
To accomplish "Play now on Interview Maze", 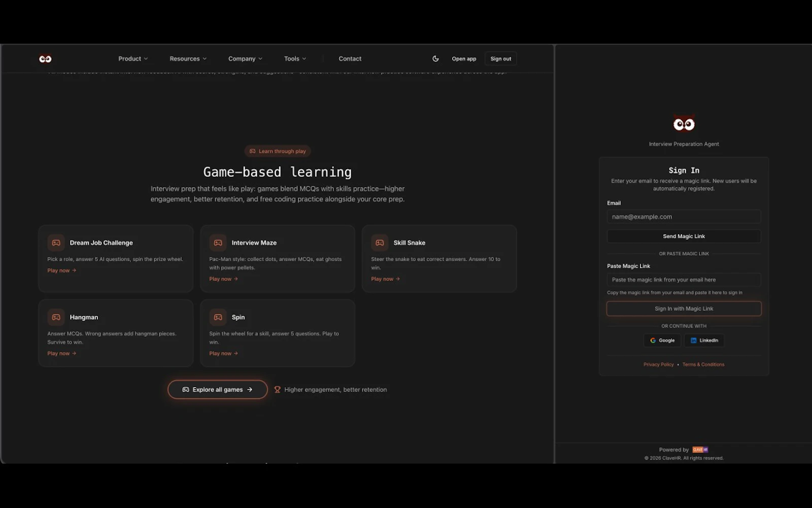I will click(224, 279).
